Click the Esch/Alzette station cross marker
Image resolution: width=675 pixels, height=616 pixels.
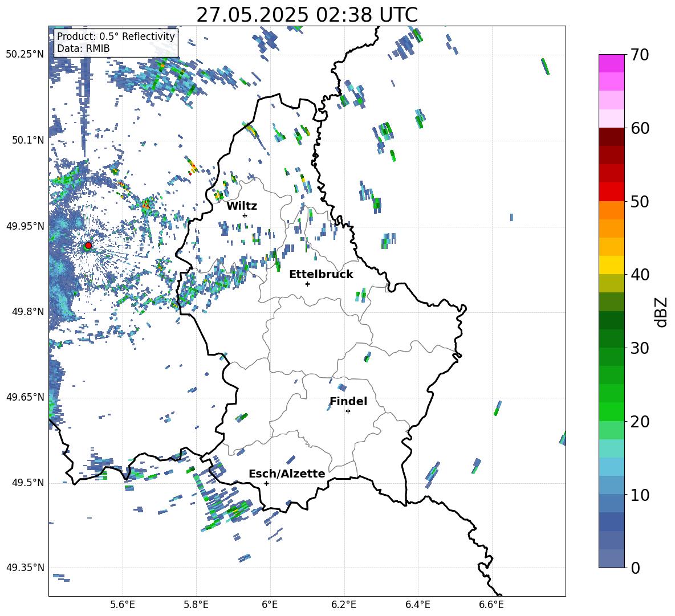coord(266,483)
